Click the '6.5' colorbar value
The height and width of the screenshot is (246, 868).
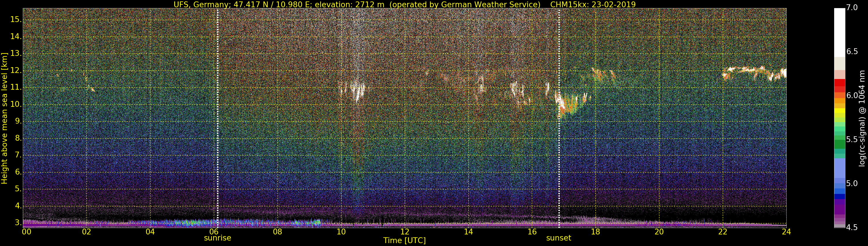click(852, 52)
